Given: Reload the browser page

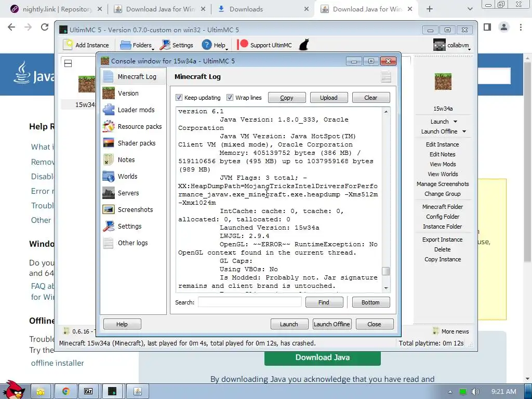Looking at the screenshot, I should pos(45,27).
